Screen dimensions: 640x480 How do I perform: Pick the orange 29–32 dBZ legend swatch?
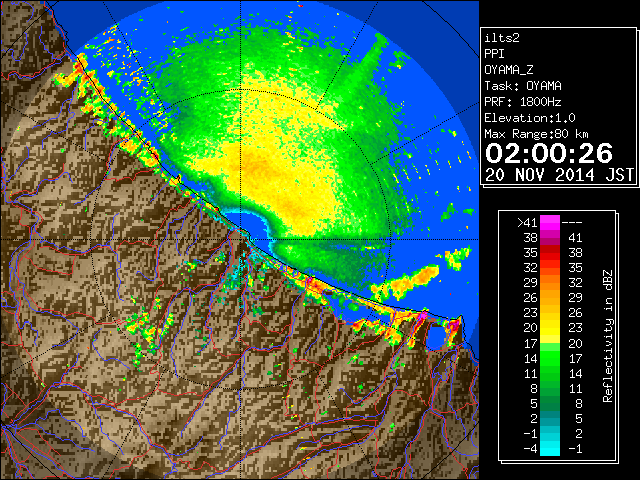click(x=550, y=283)
